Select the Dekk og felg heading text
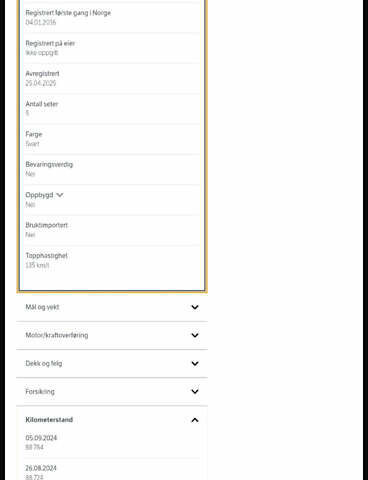368x480 pixels. point(44,363)
